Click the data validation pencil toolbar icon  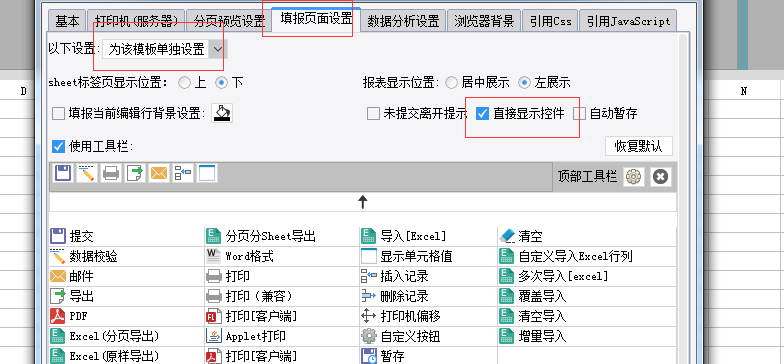click(x=86, y=174)
